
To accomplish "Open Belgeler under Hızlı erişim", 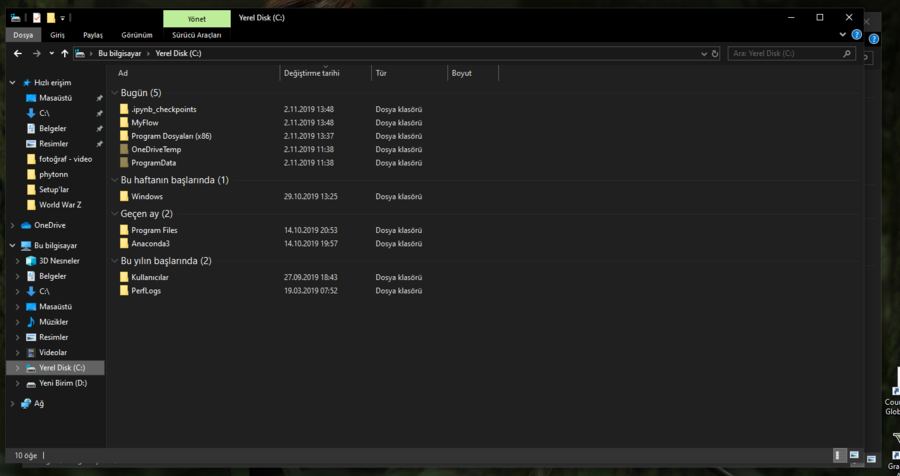I will 52,129.
